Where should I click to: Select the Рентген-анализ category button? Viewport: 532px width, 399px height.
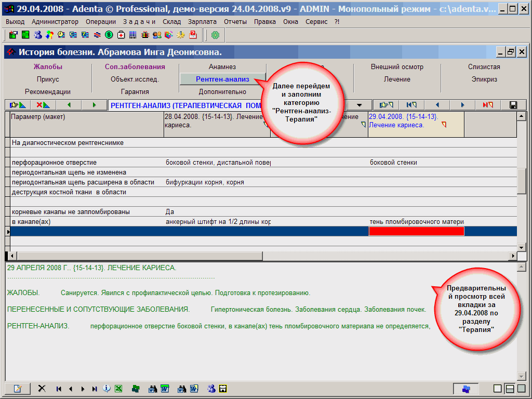(222, 79)
